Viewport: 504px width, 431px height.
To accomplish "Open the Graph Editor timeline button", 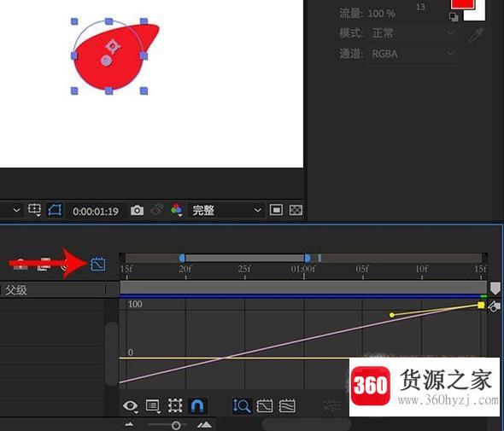I will [x=97, y=265].
